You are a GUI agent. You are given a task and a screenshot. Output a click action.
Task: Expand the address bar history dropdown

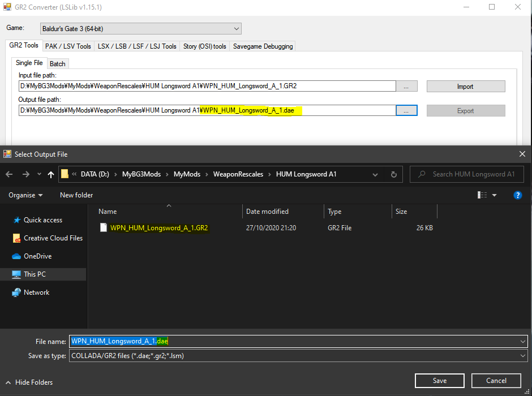tap(375, 175)
